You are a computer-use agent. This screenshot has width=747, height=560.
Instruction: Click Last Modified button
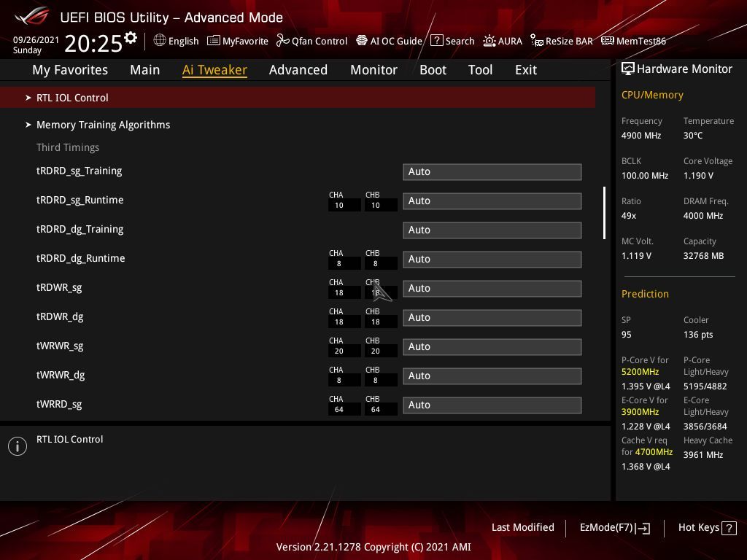[x=522, y=528]
